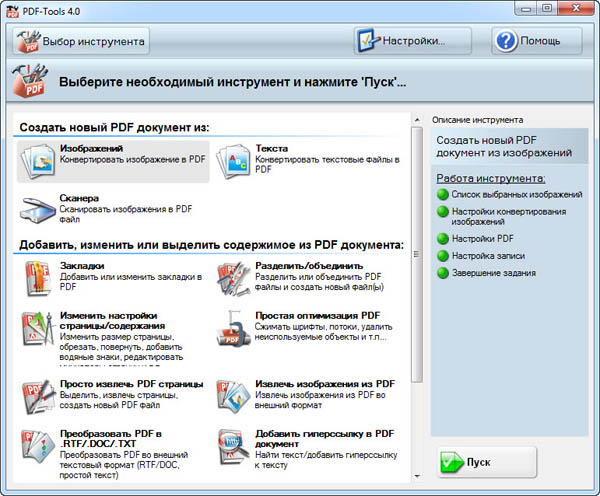
Task: Click the Простая оптимизация PDF title
Action: coord(318,316)
